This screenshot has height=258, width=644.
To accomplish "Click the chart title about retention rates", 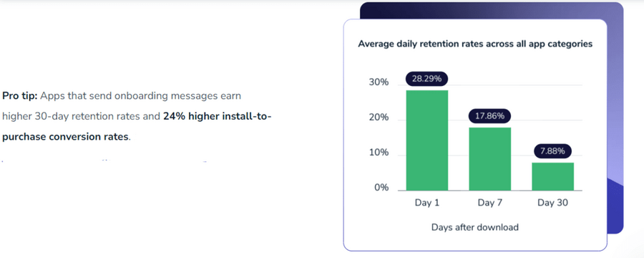I will 475,44.
